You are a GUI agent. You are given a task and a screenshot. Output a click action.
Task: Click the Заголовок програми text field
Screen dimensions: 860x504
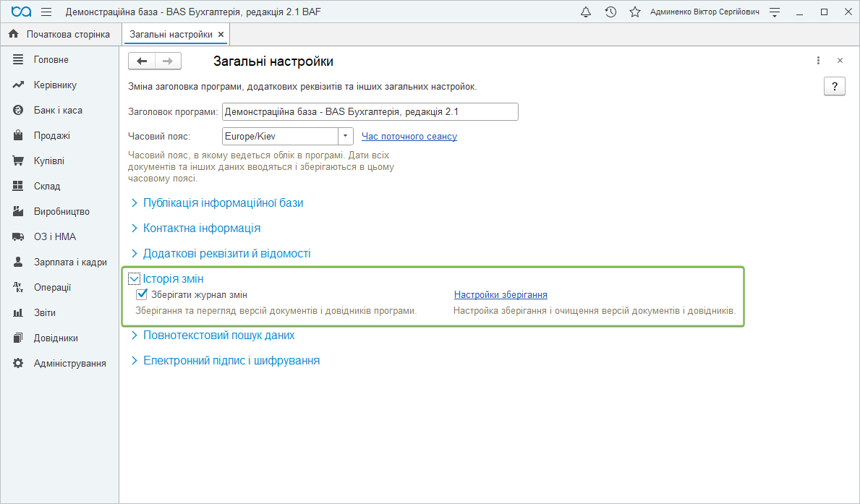(370, 112)
